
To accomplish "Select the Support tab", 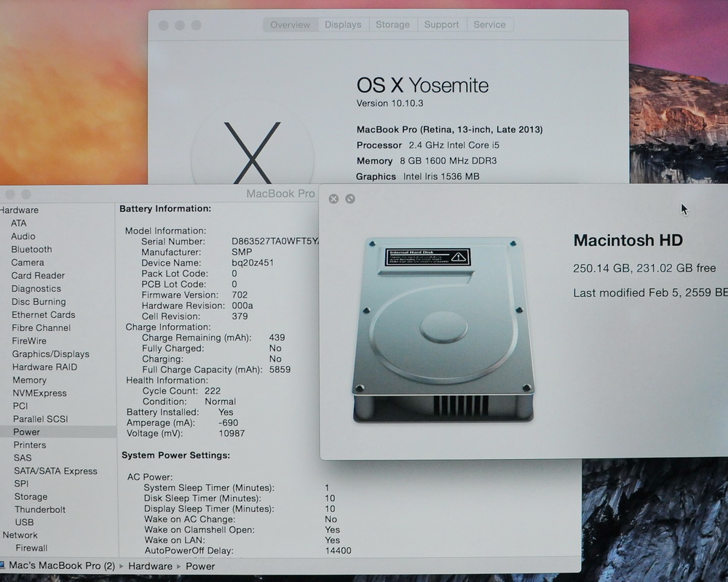I will point(442,25).
